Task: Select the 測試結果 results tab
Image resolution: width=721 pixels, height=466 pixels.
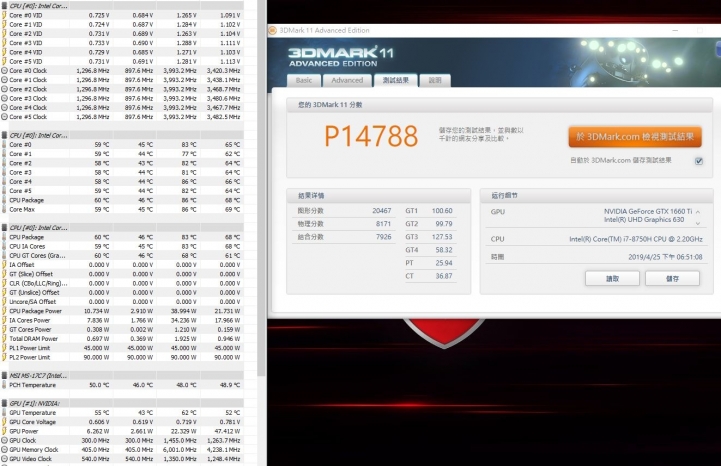Action: 395,81
